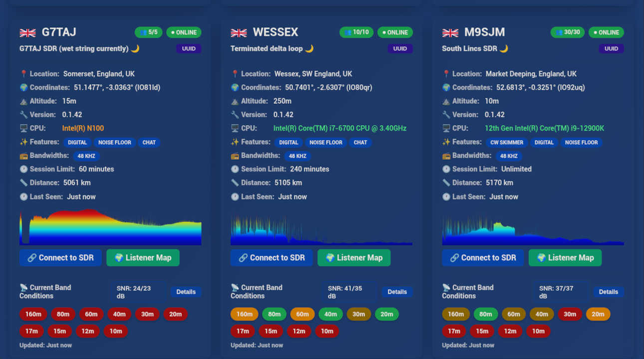Image resolution: width=644 pixels, height=359 pixels.
Task: Click the M9SJM spectrum preview graph
Action: click(533, 229)
